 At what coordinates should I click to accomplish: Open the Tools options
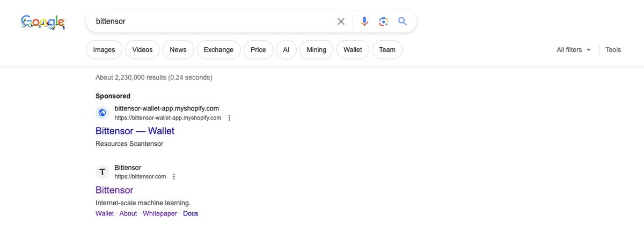(613, 50)
